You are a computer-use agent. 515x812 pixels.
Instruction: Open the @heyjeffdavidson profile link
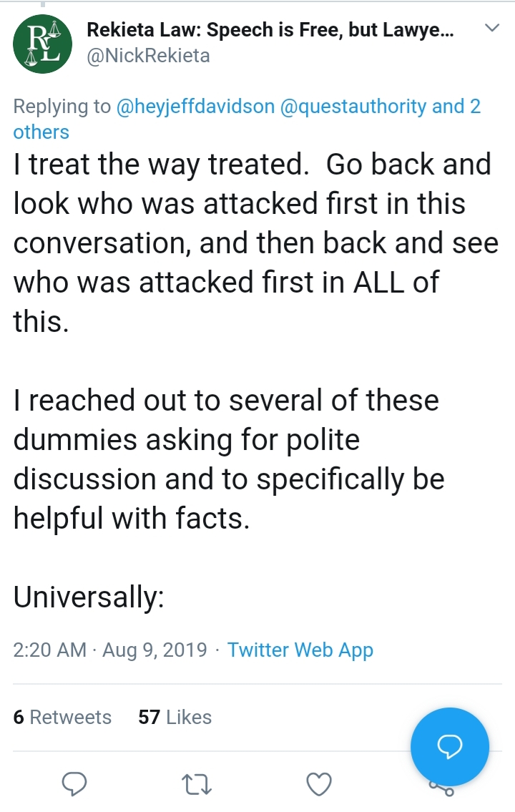click(196, 106)
